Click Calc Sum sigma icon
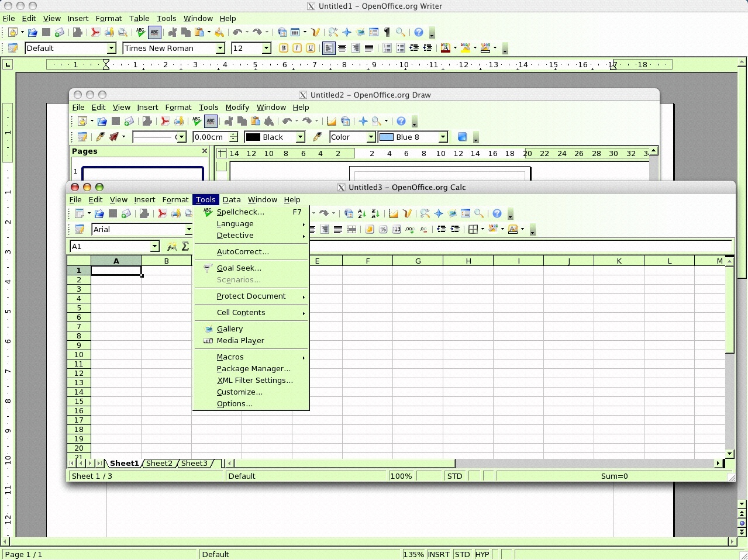748x560 pixels. [x=185, y=247]
